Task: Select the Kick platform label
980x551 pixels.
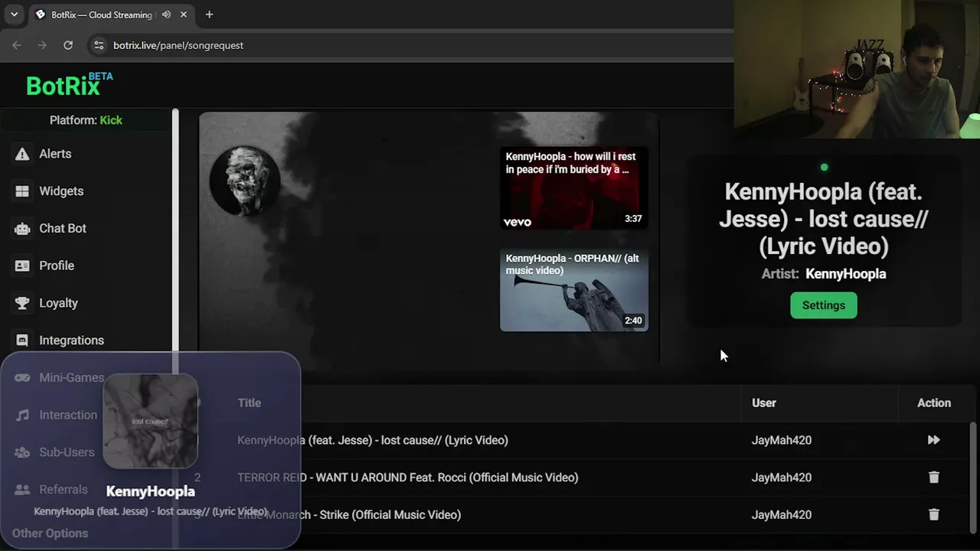Action: pyautogui.click(x=111, y=120)
